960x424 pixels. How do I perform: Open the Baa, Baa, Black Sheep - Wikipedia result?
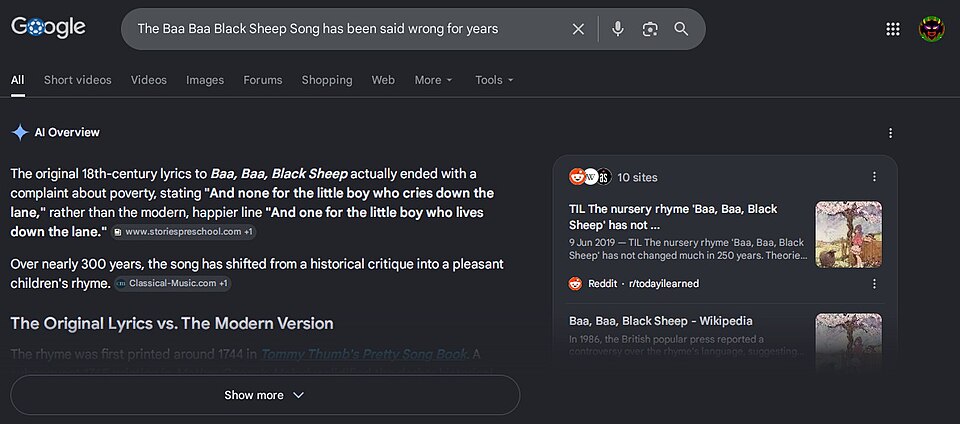pos(661,321)
